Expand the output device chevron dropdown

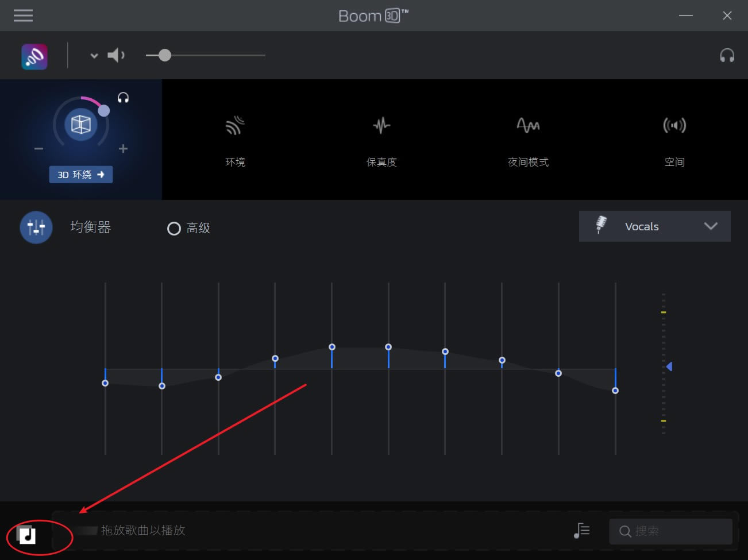(x=94, y=56)
